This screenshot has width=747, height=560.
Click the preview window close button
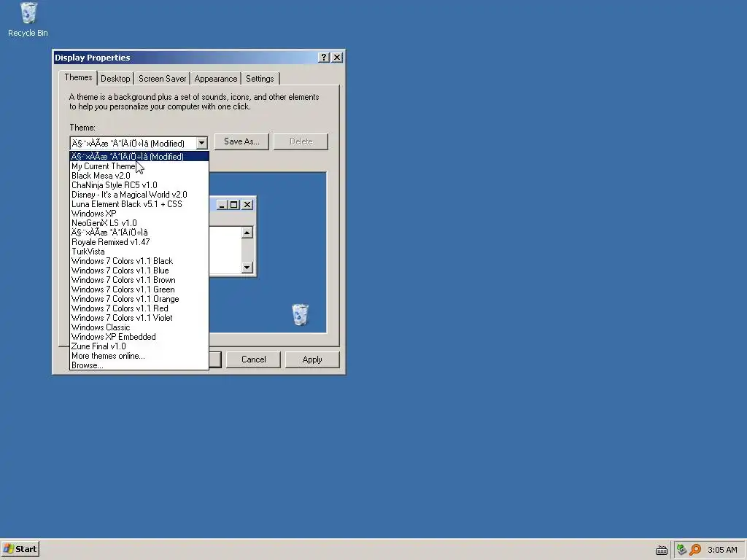tap(247, 205)
